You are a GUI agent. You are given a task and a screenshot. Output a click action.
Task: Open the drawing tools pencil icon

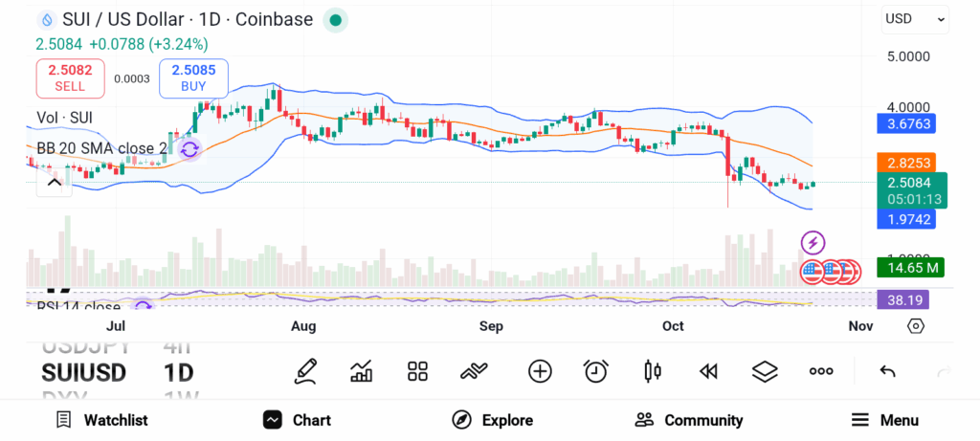click(x=305, y=371)
